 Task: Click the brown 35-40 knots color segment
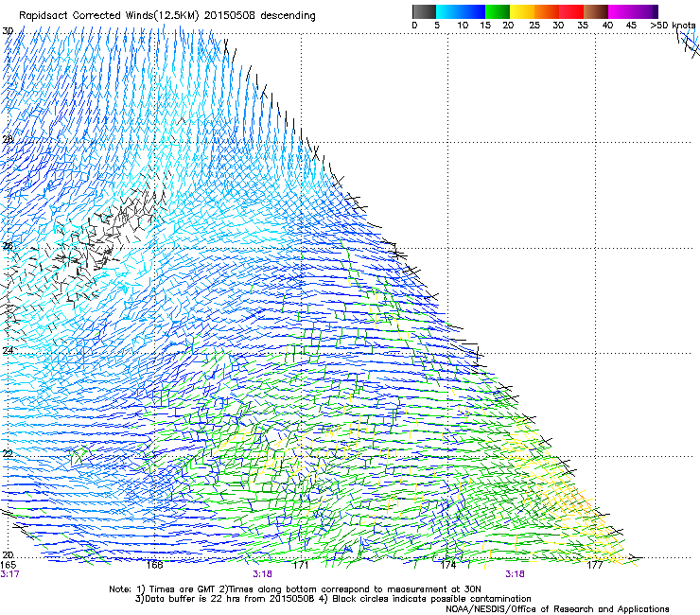pos(596,11)
